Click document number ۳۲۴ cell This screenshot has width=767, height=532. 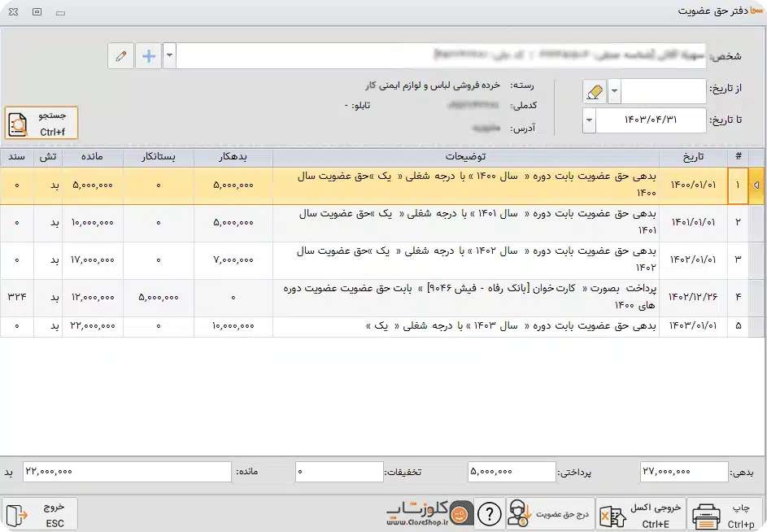(x=16, y=298)
